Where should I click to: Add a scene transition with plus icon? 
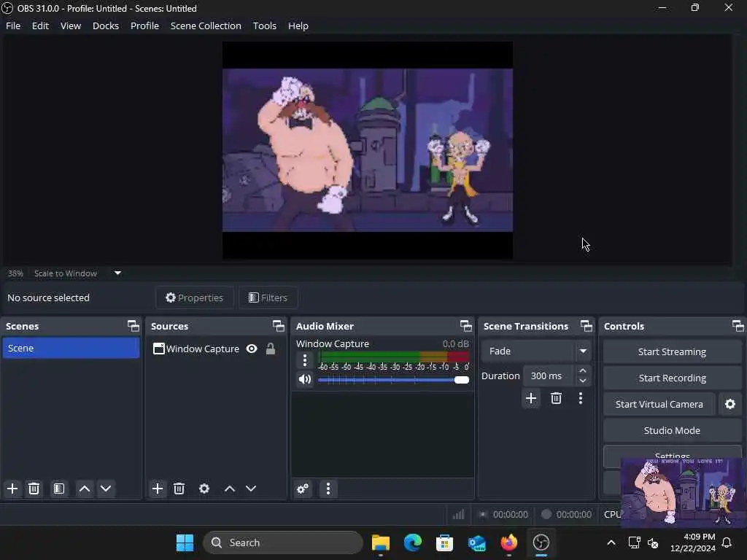[531, 398]
